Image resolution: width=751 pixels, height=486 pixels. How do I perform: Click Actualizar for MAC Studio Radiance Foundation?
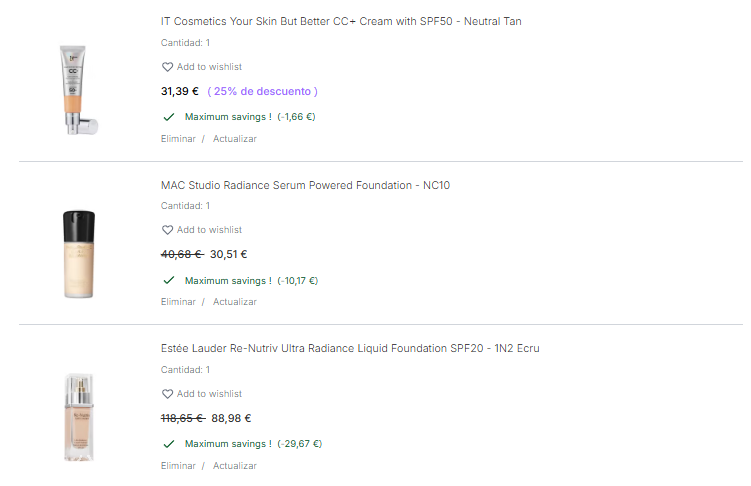tap(234, 302)
